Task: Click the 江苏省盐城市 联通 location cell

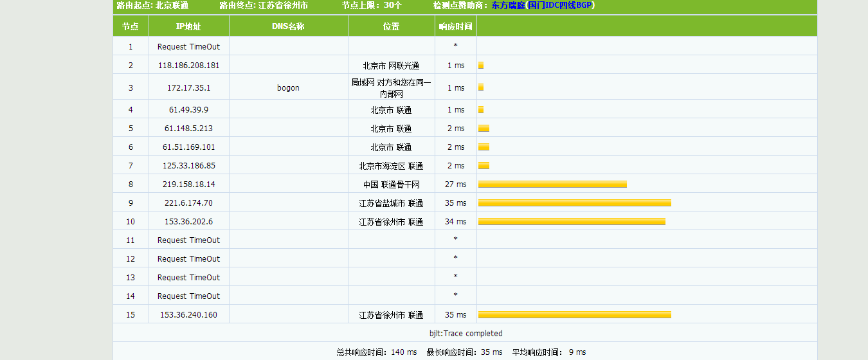Action: coord(391,203)
